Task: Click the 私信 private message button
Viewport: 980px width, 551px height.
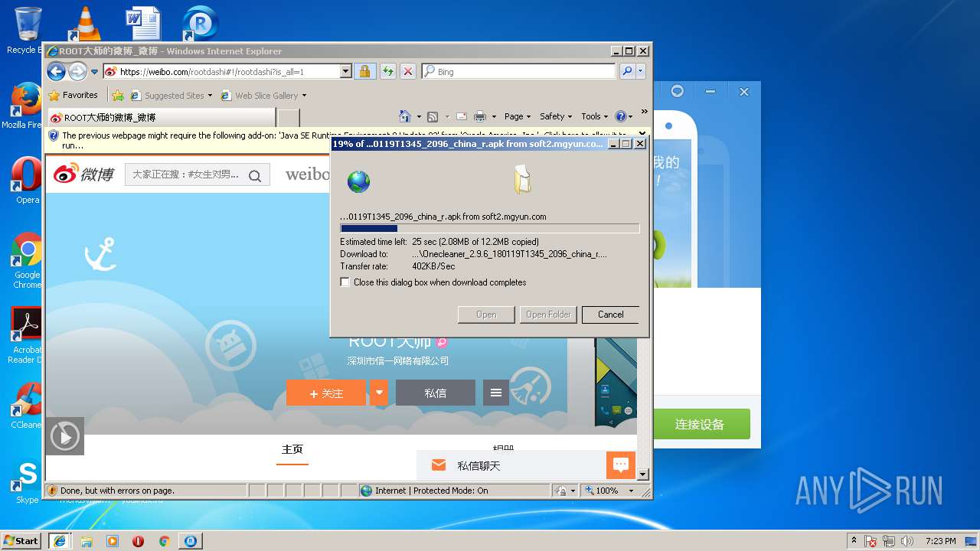Action: [436, 393]
